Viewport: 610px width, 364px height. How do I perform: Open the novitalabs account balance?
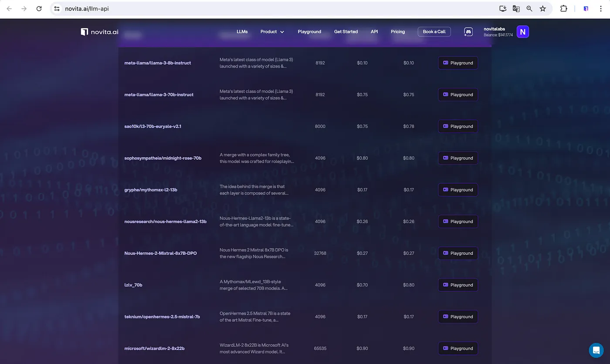pos(498,32)
